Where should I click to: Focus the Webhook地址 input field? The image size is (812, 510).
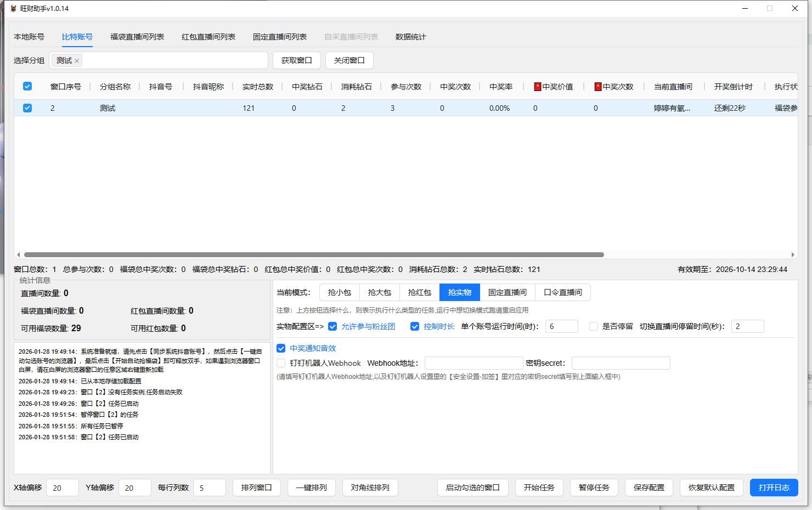pyautogui.click(x=473, y=363)
